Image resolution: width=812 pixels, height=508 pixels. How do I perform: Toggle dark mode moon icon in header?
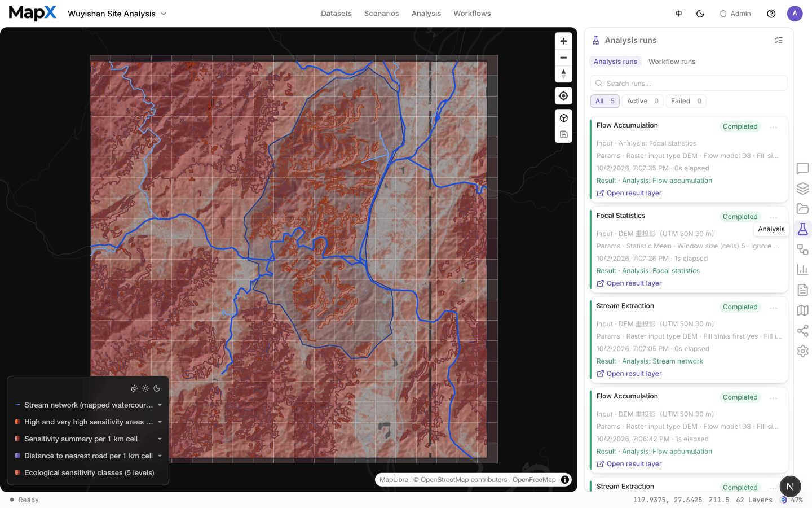700,14
